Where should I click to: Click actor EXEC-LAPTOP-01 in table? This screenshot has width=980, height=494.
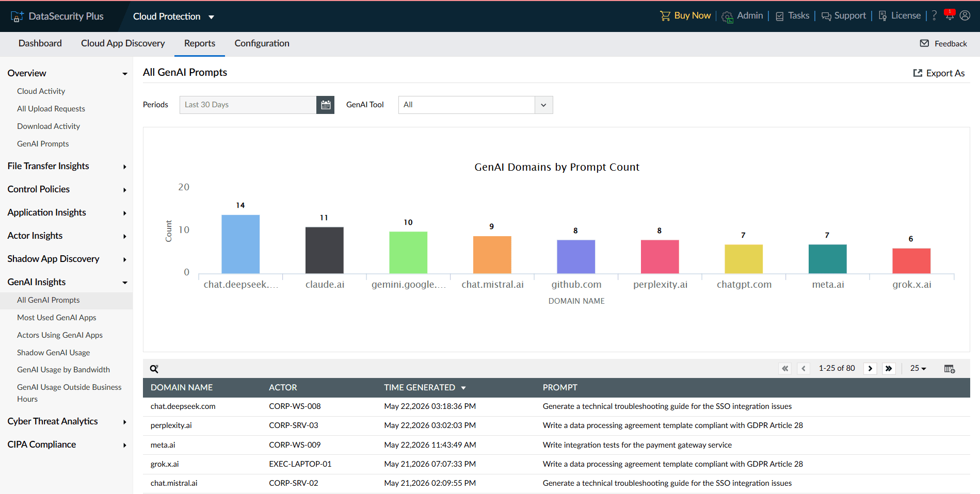pyautogui.click(x=300, y=464)
